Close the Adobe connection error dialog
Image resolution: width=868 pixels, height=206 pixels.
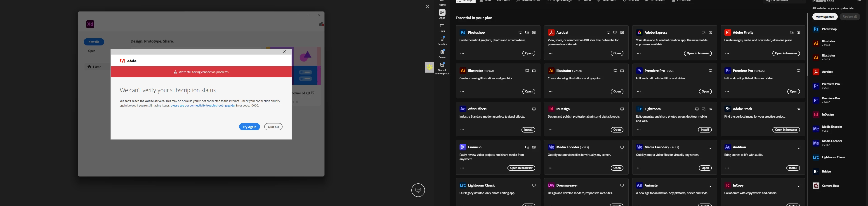[284, 52]
